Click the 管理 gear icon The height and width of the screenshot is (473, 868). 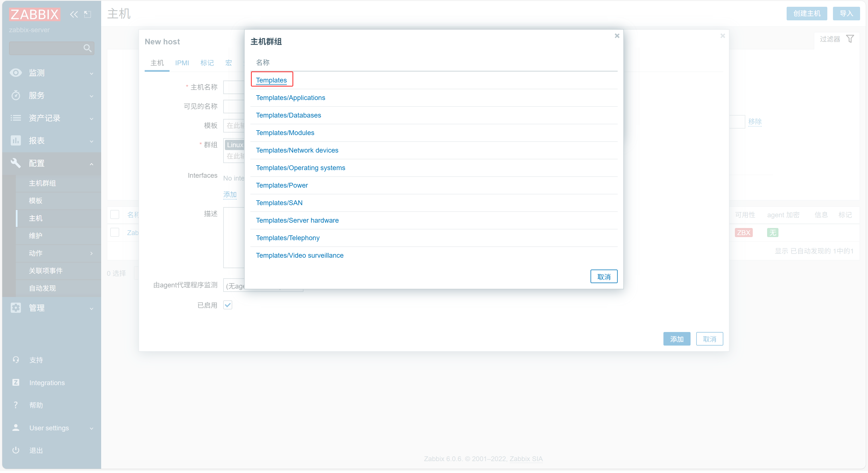(x=16, y=308)
